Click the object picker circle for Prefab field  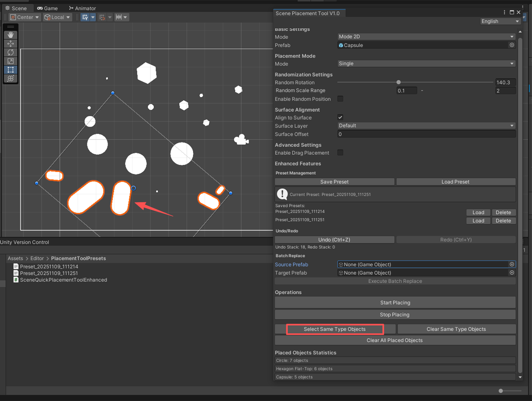click(512, 45)
